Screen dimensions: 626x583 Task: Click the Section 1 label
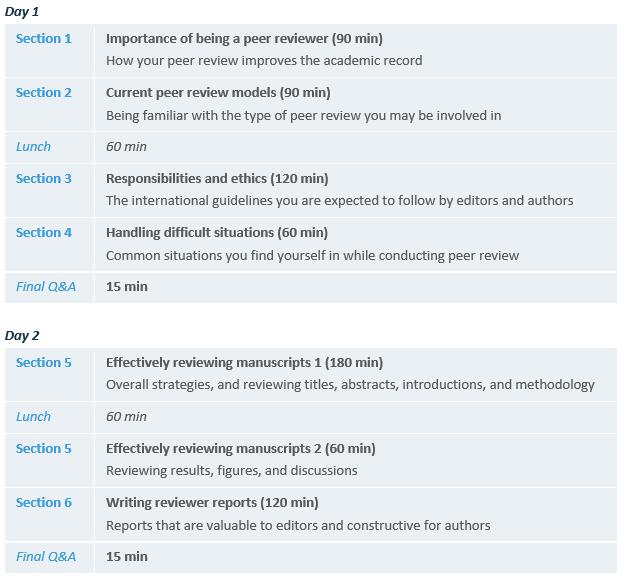(x=44, y=39)
